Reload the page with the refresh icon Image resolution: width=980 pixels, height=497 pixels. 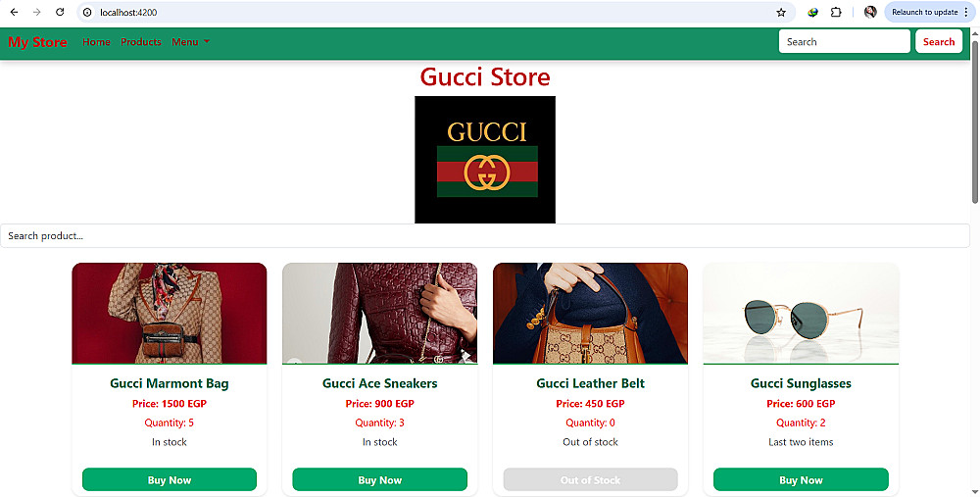click(60, 12)
